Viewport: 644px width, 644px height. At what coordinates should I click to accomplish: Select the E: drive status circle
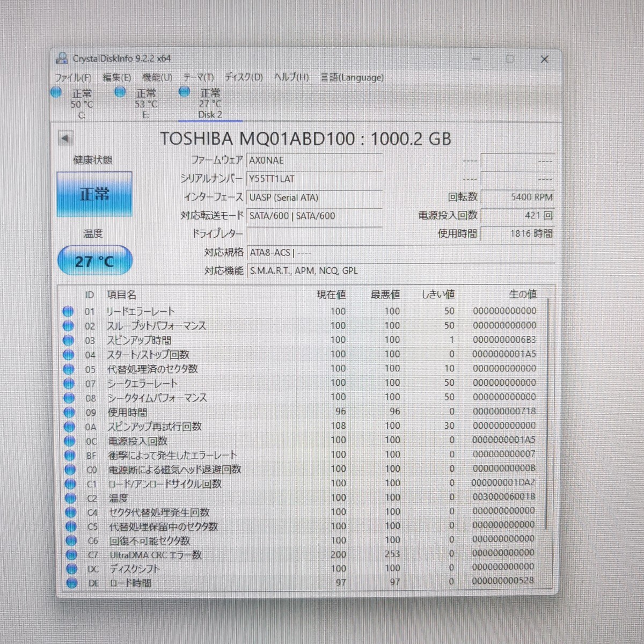[120, 92]
